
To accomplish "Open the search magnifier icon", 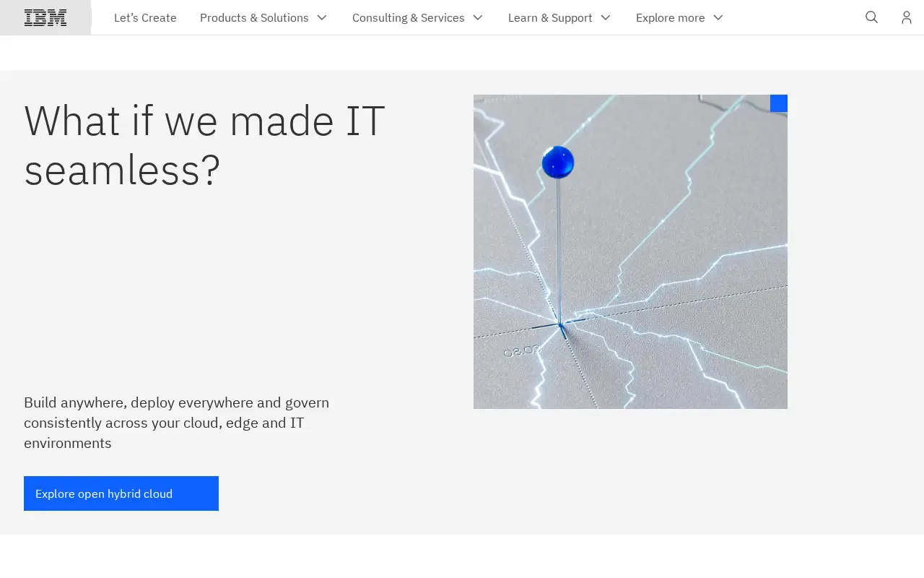I will (871, 17).
